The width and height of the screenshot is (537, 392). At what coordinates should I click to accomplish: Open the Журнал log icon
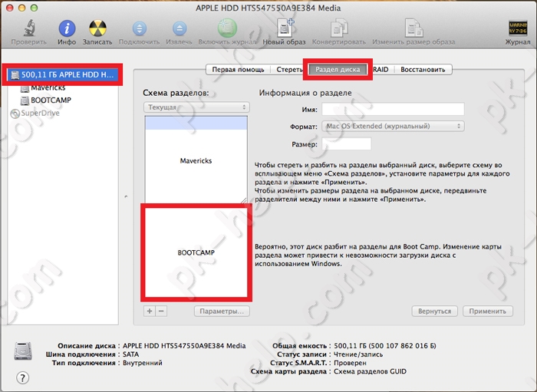click(x=518, y=28)
